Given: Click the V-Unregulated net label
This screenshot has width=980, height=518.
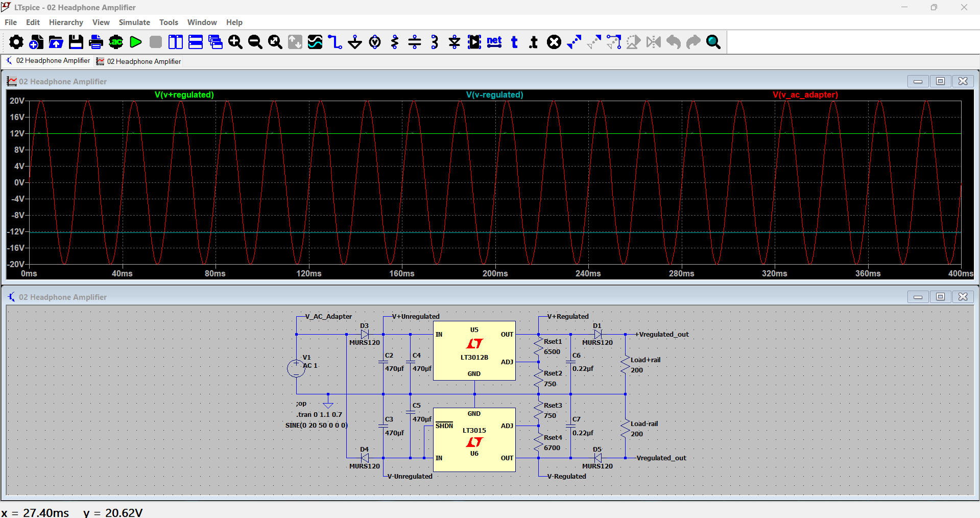Looking at the screenshot, I should tap(410, 477).
